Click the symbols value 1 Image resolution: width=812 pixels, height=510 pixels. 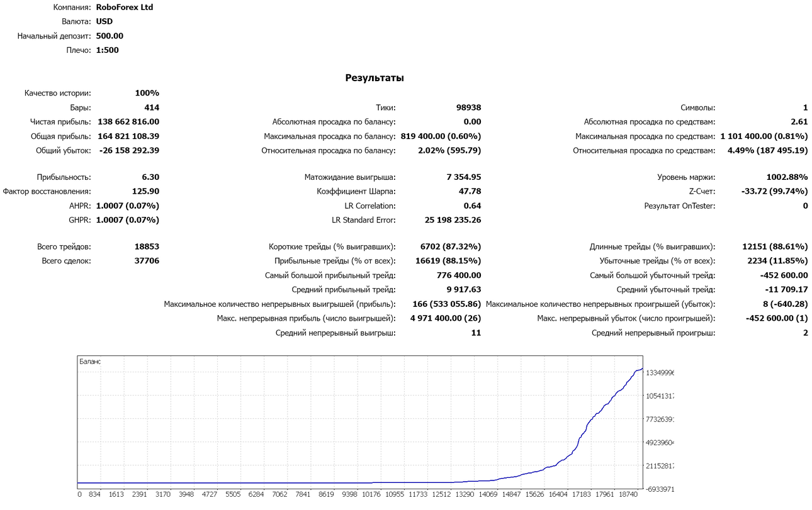pyautogui.click(x=805, y=108)
